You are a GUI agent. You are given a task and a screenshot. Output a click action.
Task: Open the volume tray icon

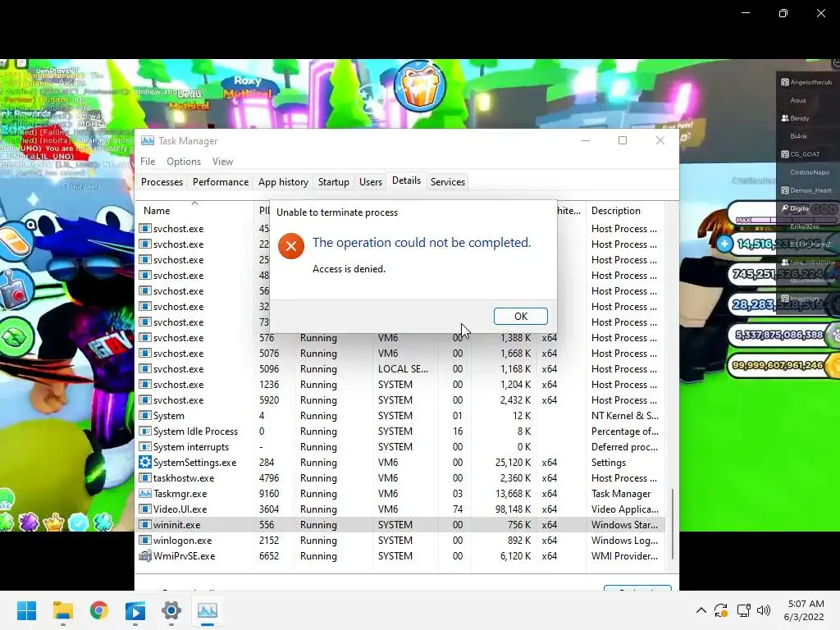(x=764, y=610)
